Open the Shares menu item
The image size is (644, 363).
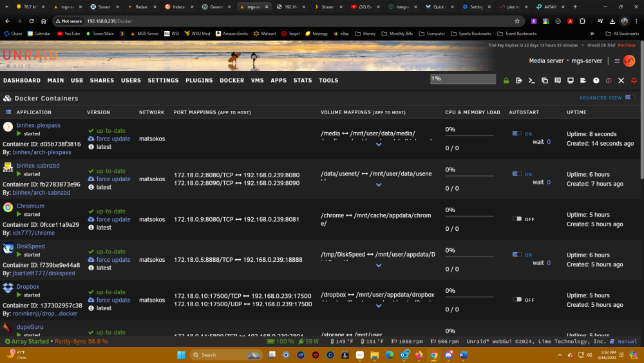tap(102, 81)
